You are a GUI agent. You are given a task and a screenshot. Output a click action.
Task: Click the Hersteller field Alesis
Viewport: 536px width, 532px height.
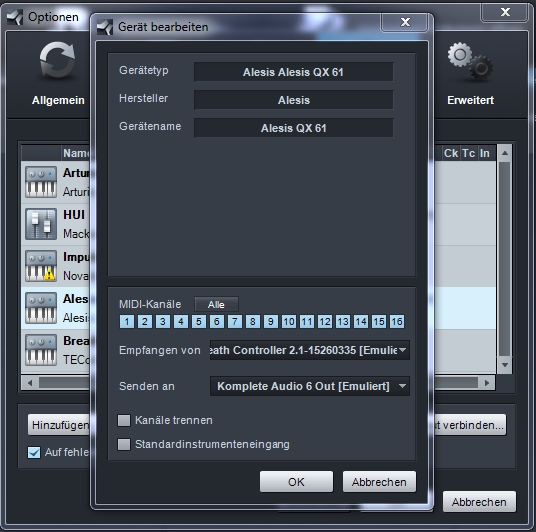pos(294,100)
